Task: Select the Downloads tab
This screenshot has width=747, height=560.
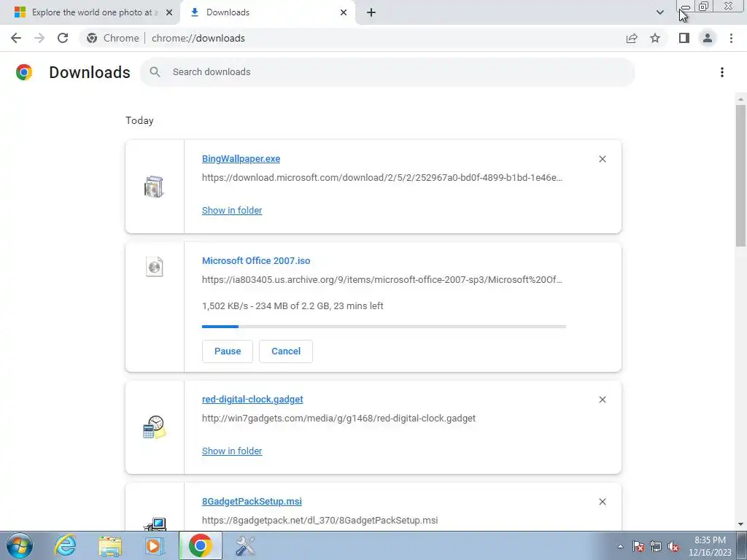Action: (267, 12)
